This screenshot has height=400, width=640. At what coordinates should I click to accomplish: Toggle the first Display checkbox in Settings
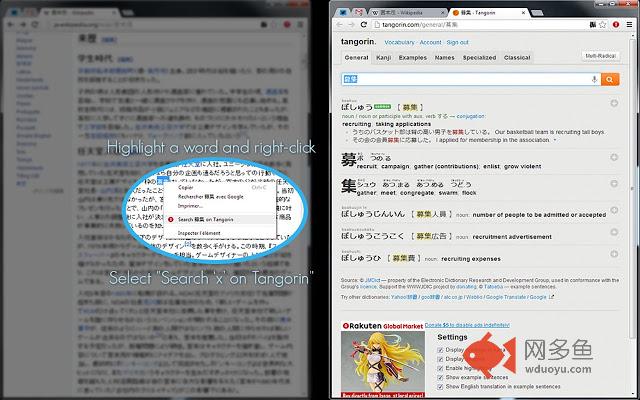pos(440,350)
